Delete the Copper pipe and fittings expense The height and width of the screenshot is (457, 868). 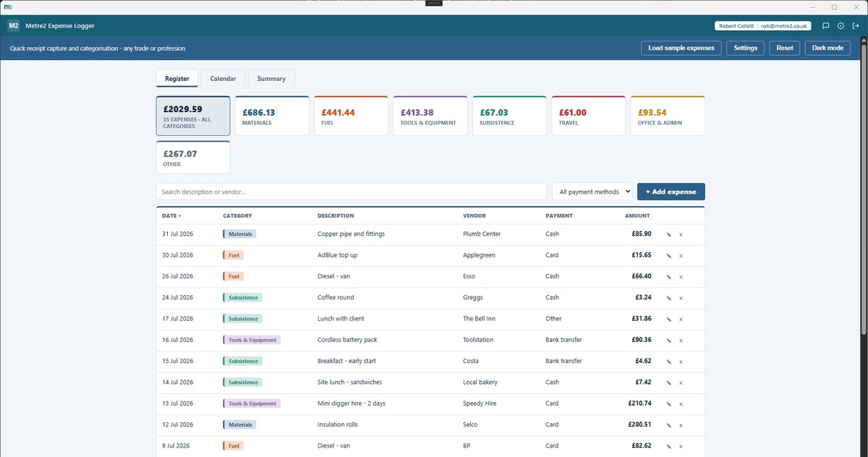tap(681, 234)
